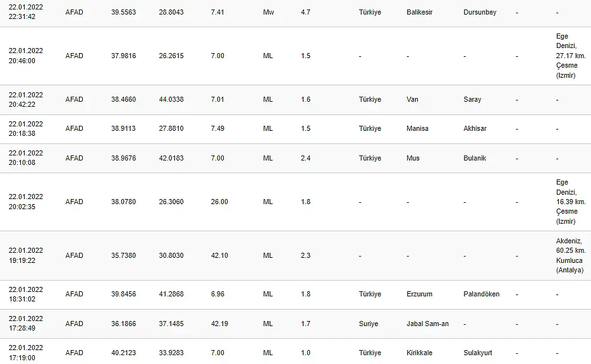
Task: Select the 22:31:42 Balikesir earthquake row date
Action: click(26, 12)
